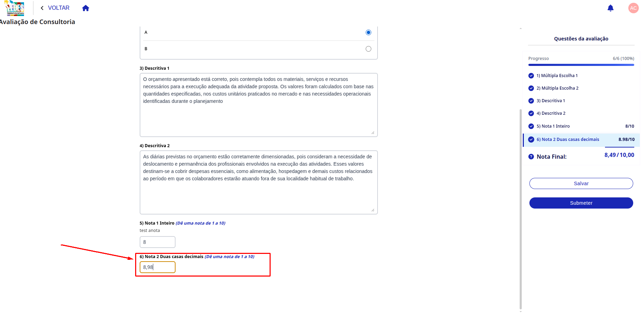
Task: Jump to question 2) Múltipla Escolha 2
Action: 557,88
